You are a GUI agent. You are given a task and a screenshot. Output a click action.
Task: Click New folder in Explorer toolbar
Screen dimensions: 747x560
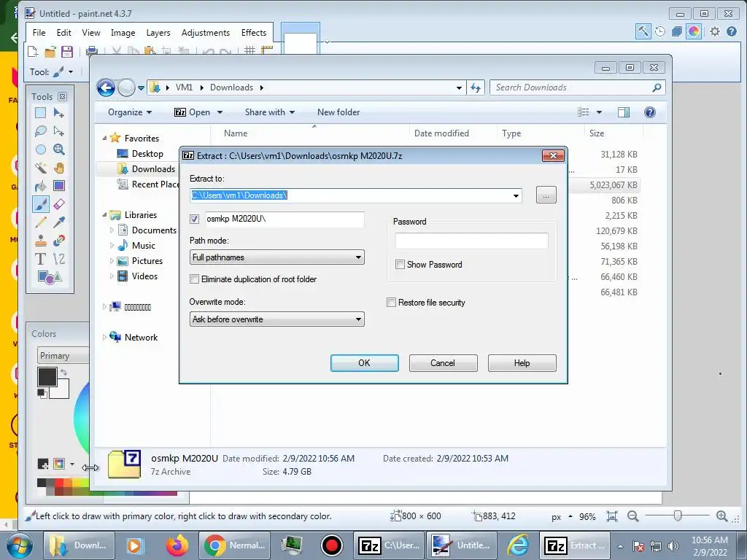338,112
